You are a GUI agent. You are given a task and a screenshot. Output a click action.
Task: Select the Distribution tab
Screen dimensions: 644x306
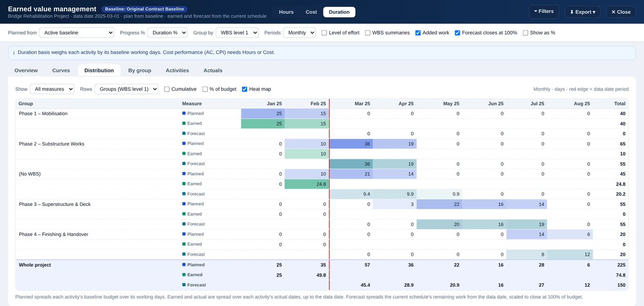point(99,70)
